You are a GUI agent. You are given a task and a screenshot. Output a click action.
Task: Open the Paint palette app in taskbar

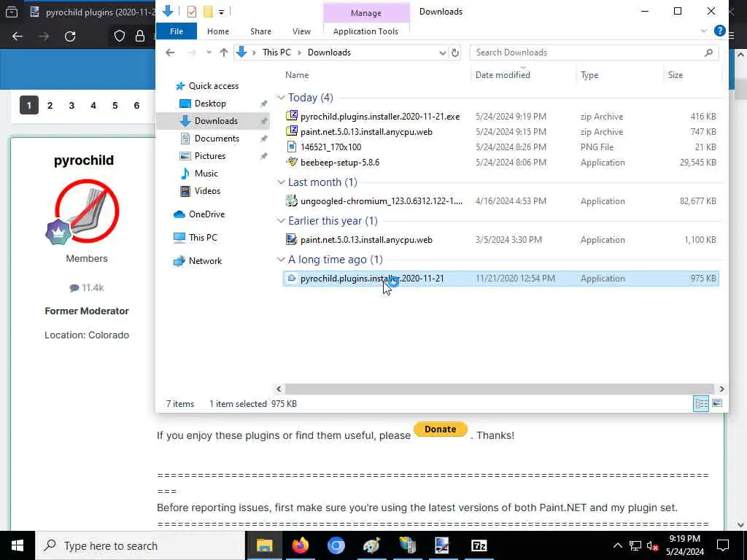tap(371, 545)
